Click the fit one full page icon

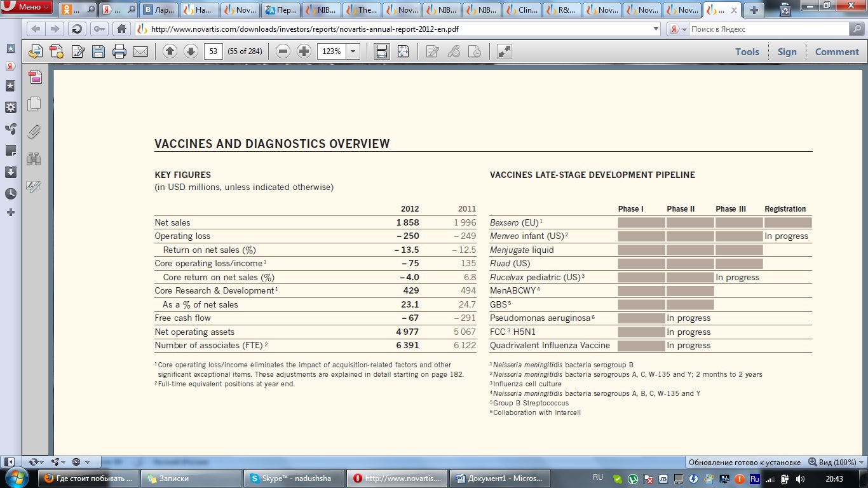[x=403, y=51]
